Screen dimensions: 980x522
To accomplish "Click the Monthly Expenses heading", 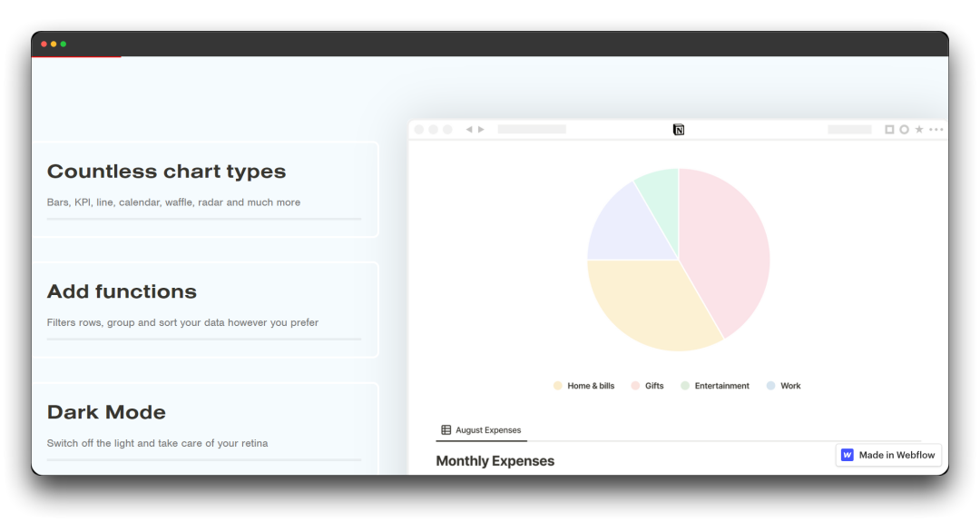I will click(x=495, y=461).
